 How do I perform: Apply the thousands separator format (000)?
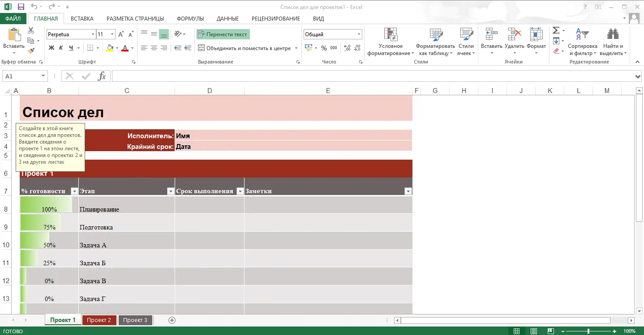click(x=334, y=48)
